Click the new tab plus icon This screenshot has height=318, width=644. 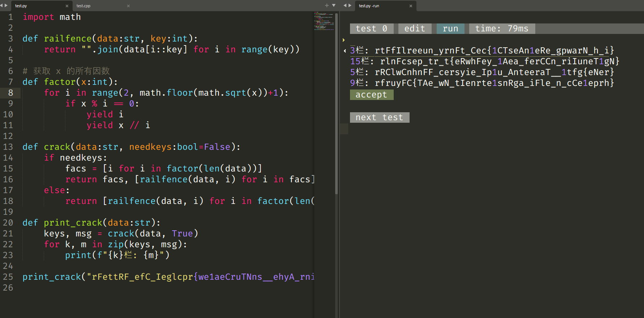click(327, 5)
